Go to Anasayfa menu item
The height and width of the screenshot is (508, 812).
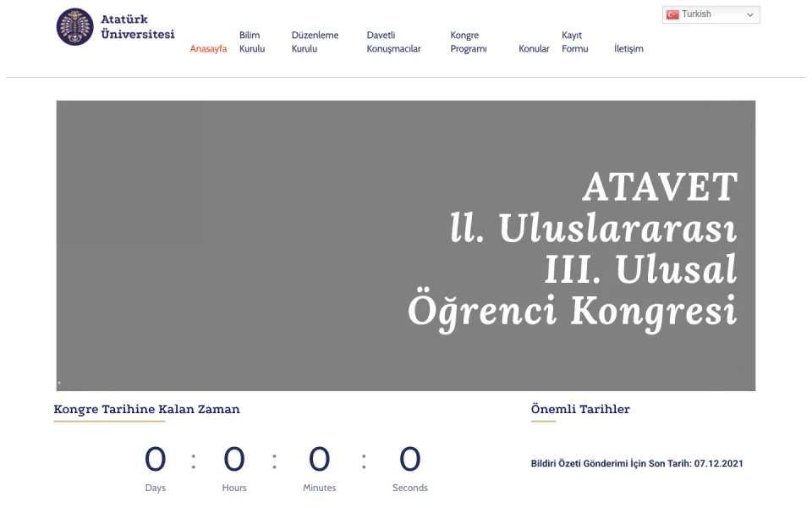(208, 49)
